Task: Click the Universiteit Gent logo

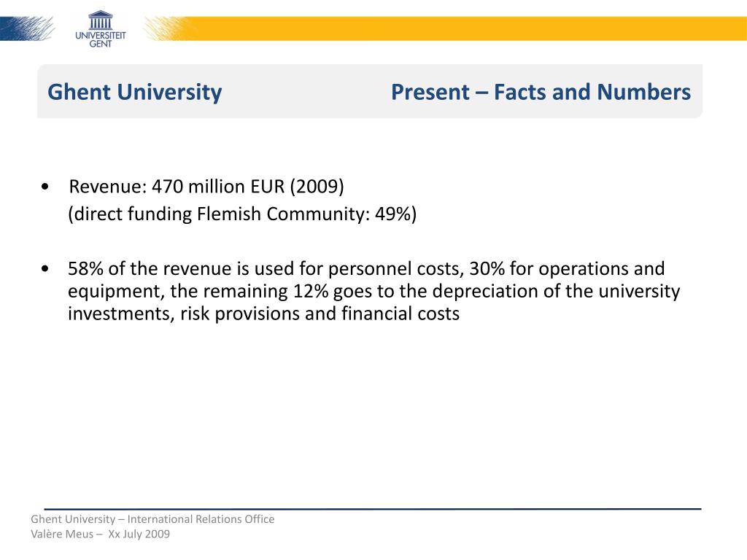Action: click(101, 29)
